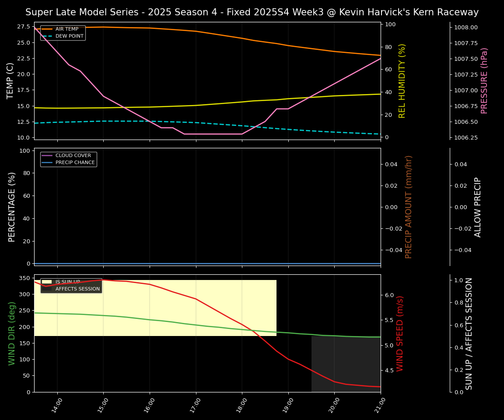This screenshot has width=504, height=420.
Task: Select the WIND SPEED (m/s) axis label
Action: 400,333
